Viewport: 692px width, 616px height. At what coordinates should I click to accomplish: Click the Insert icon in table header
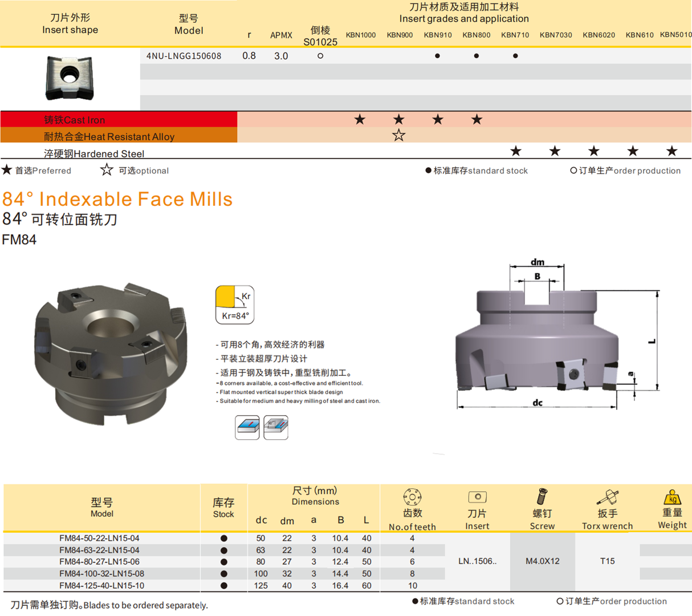[x=477, y=497]
